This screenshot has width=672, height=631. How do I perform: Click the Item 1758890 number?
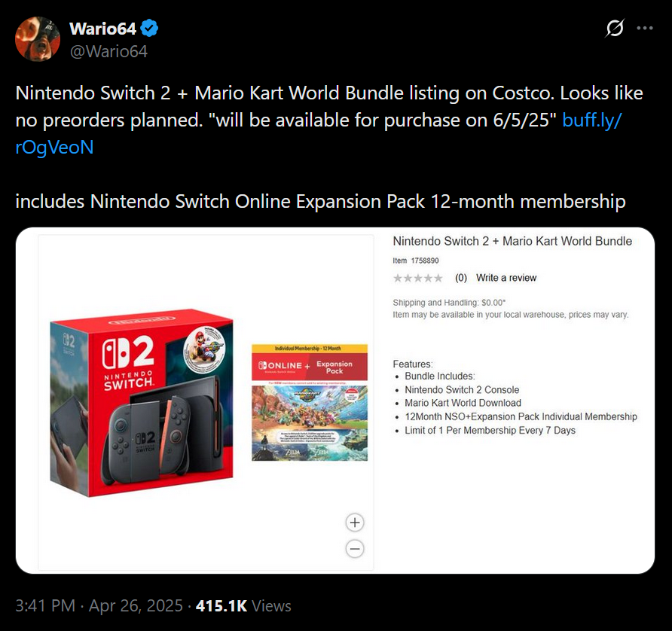416,261
